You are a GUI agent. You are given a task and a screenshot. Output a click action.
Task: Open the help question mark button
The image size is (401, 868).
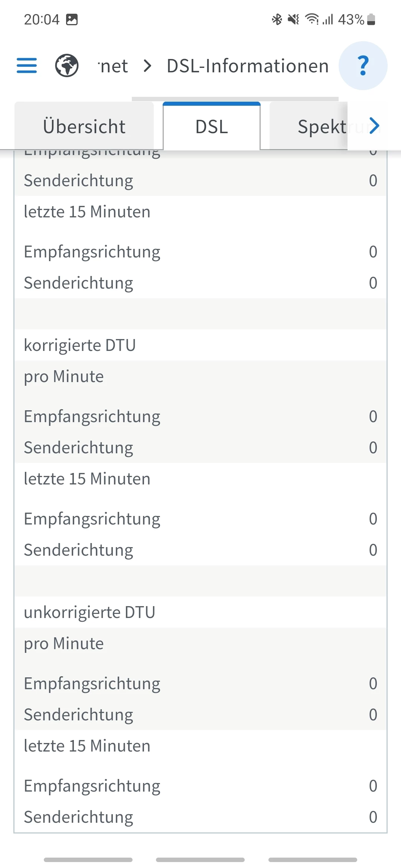363,66
